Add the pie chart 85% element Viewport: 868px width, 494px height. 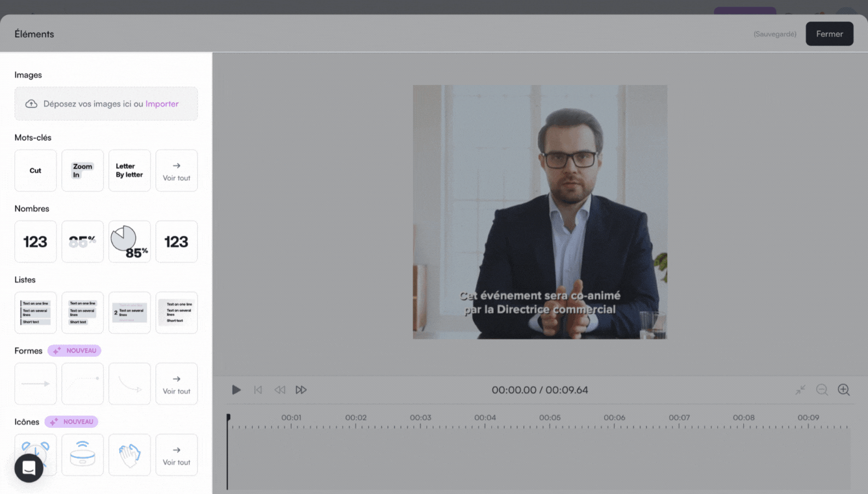[130, 242]
